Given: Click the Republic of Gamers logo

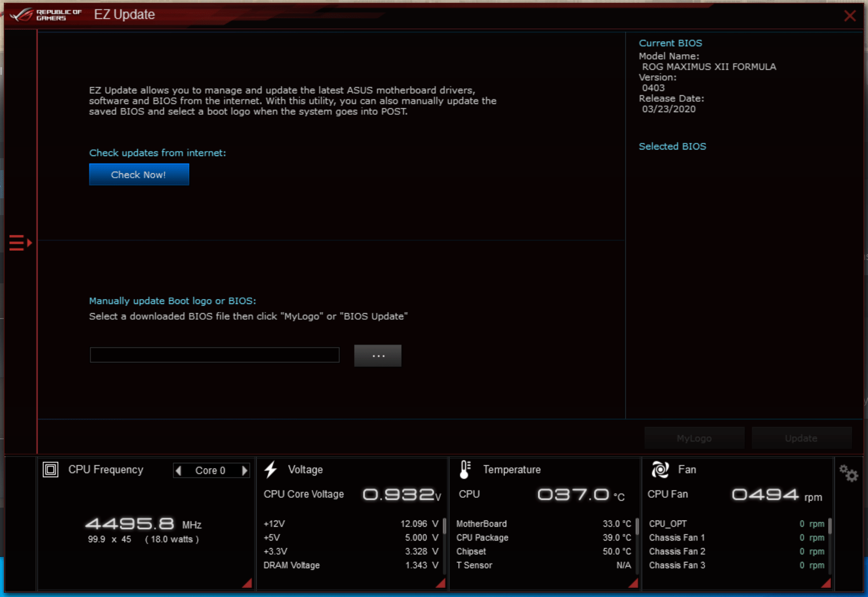Looking at the screenshot, I should pyautogui.click(x=46, y=15).
